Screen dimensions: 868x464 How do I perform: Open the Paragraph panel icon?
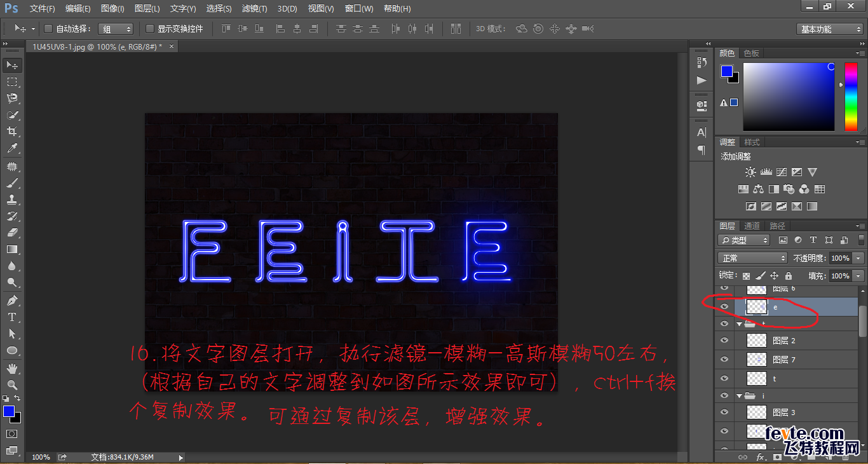tap(702, 150)
